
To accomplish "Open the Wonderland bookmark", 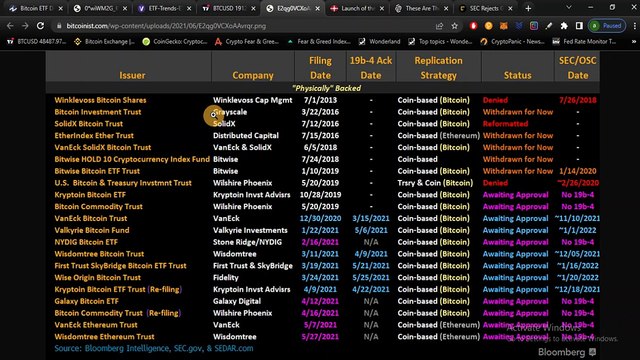I will click(379, 42).
